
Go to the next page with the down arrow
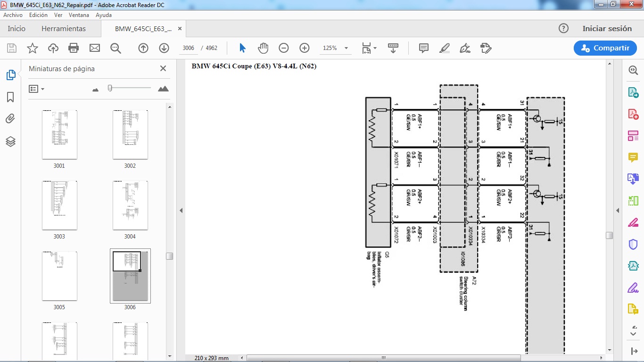tap(164, 48)
